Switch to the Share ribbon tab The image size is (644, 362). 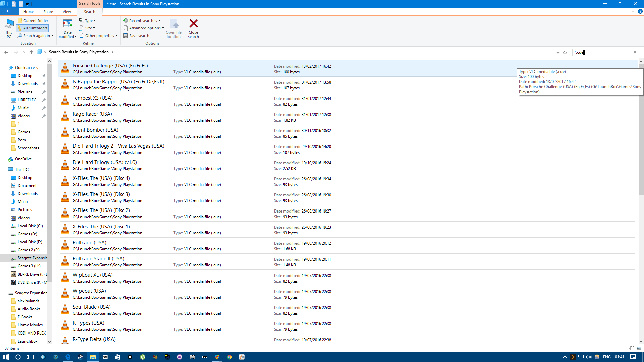(x=48, y=12)
